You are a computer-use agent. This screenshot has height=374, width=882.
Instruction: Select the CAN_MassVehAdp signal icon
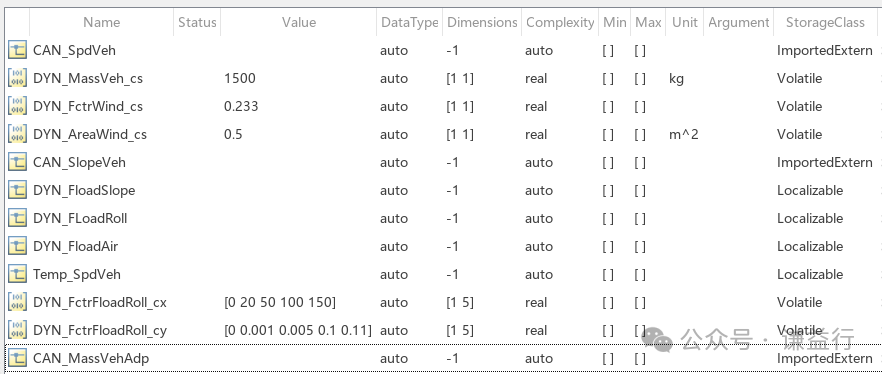17,358
